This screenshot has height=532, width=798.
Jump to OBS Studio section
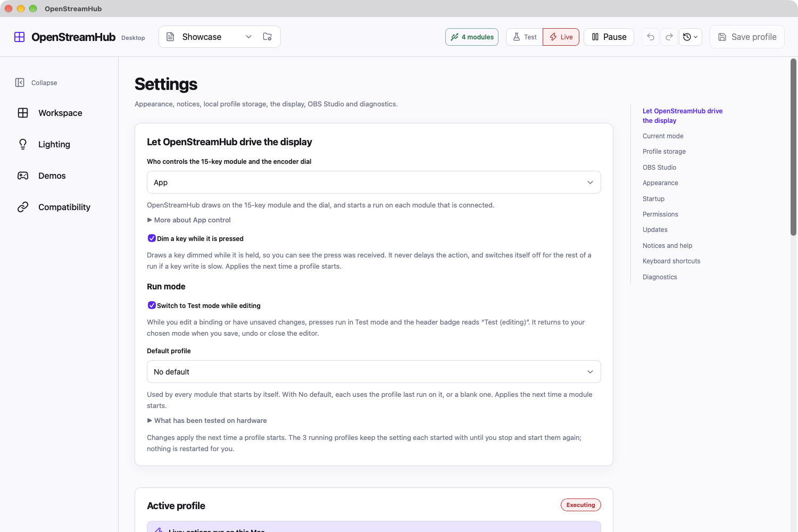659,168
